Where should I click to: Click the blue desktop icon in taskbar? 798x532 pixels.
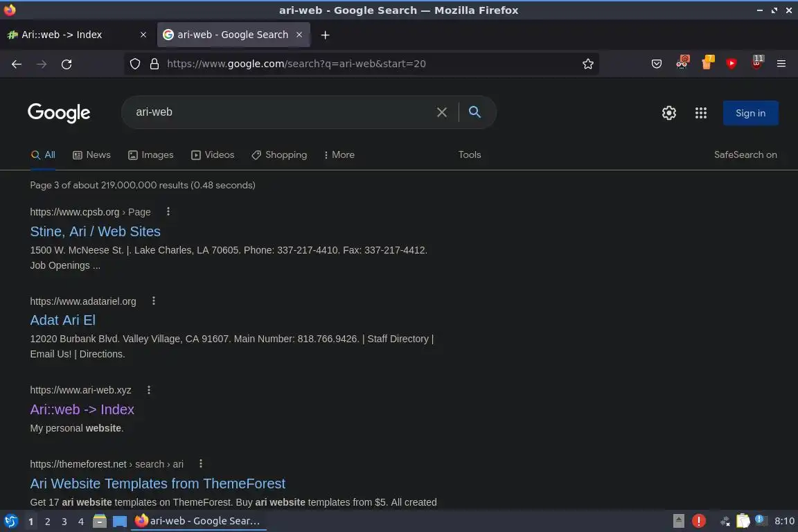(x=120, y=521)
